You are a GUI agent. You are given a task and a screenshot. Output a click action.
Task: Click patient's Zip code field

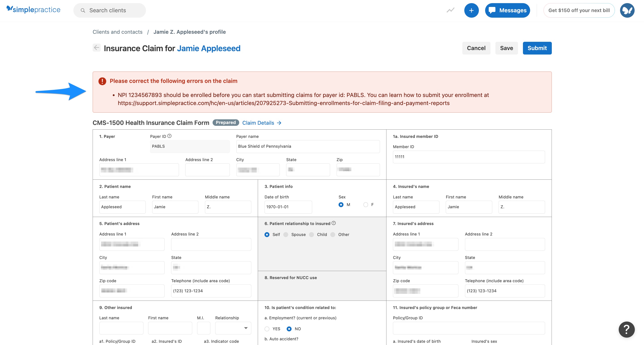[132, 291]
